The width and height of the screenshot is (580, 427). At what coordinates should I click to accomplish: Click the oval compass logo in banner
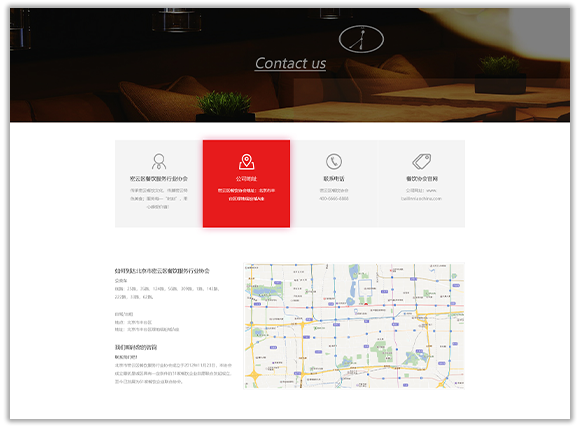(x=361, y=39)
